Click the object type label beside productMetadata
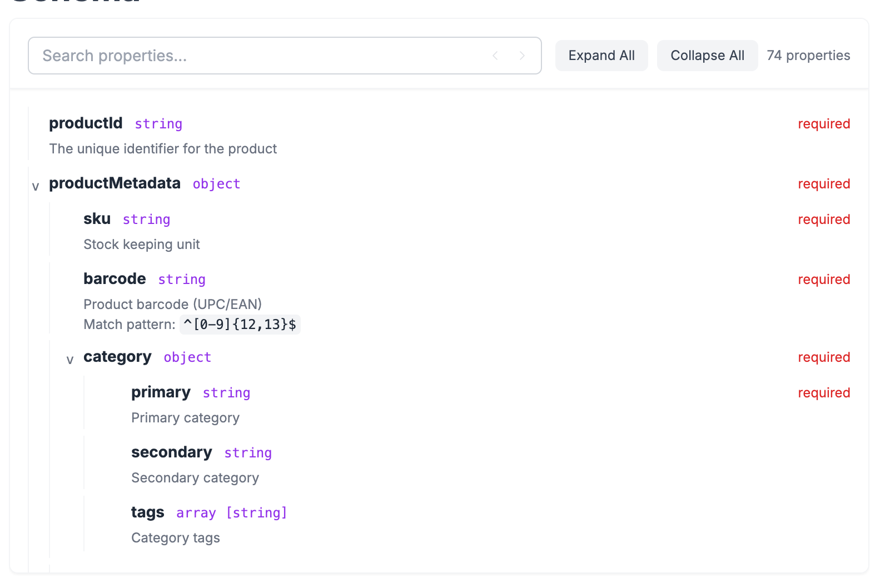Viewport: 895px width, 588px height. pyautogui.click(x=216, y=183)
